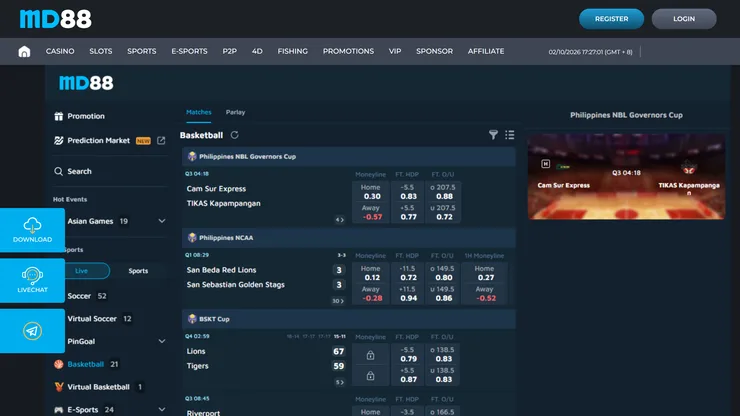Open the AFFILIATE link
The image size is (740, 416).
tap(486, 51)
